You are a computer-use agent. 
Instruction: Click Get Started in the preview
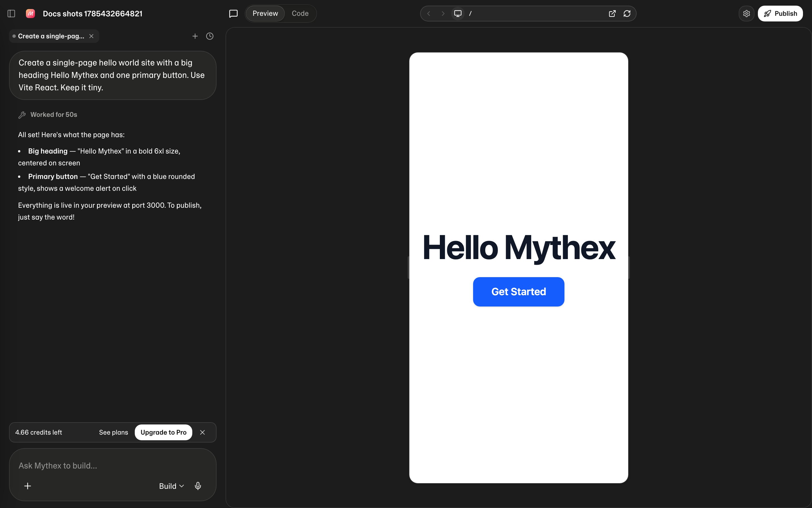tap(518, 292)
